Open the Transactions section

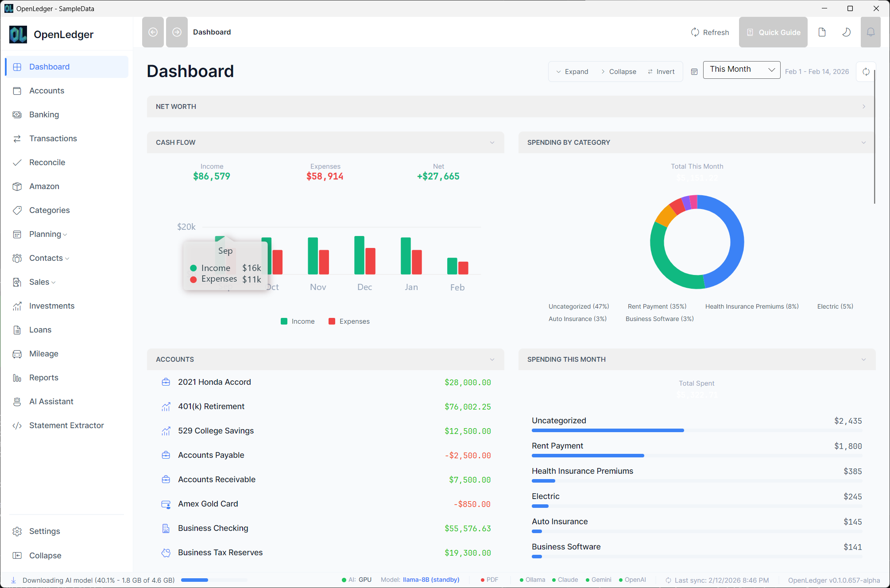(x=53, y=138)
